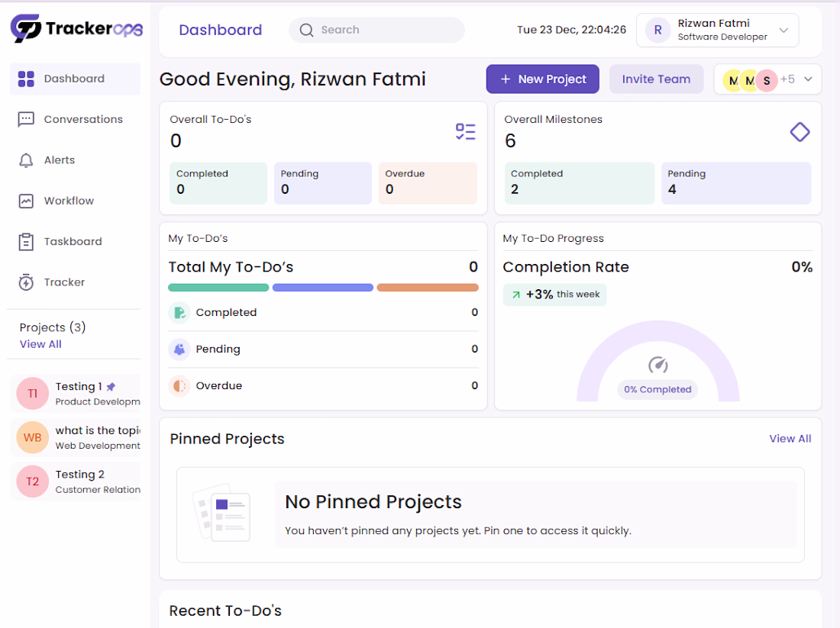Open Conversations from the chat bubble icon
Screen dimensions: 840x628
tap(26, 119)
